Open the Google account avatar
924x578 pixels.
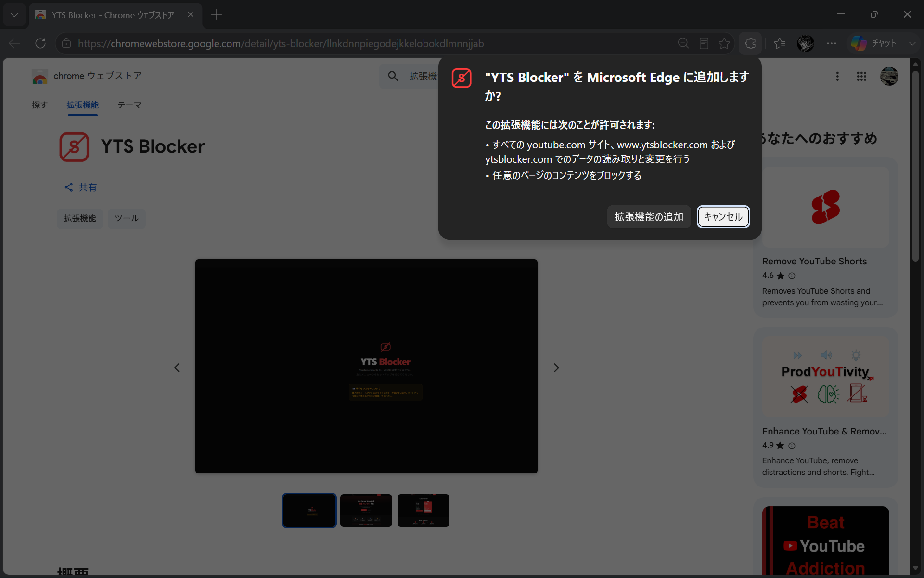[x=889, y=76]
